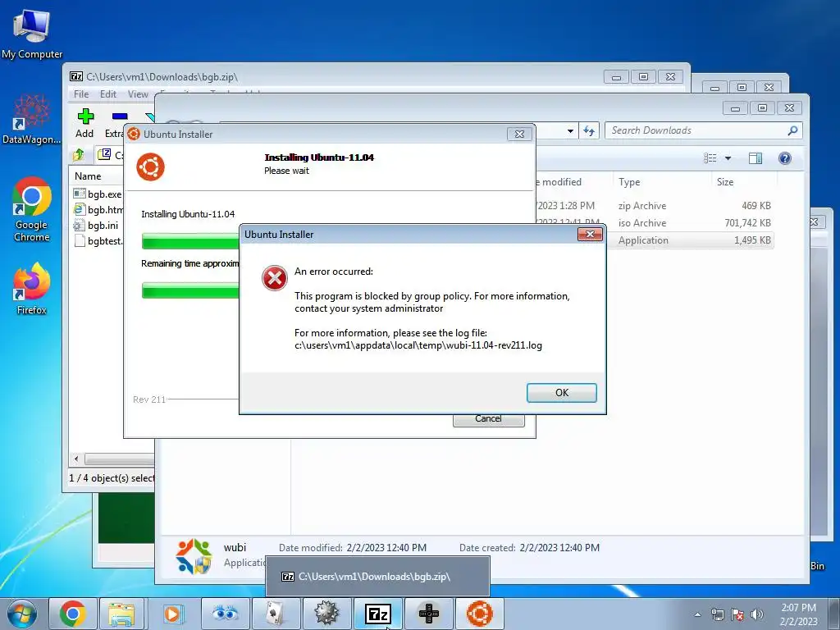This screenshot has height=630, width=840.
Task: Click the Ubuntu logo in installer header
Action: pyautogui.click(x=150, y=167)
